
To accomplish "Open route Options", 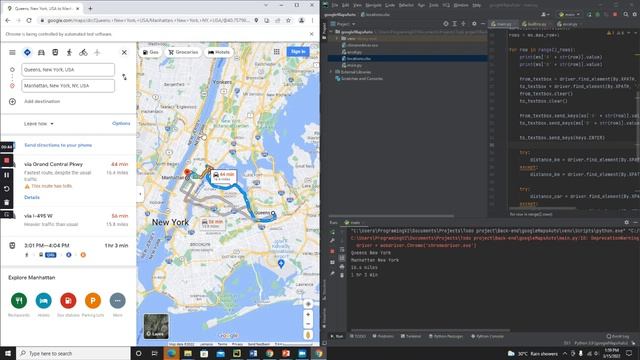I will [121, 123].
